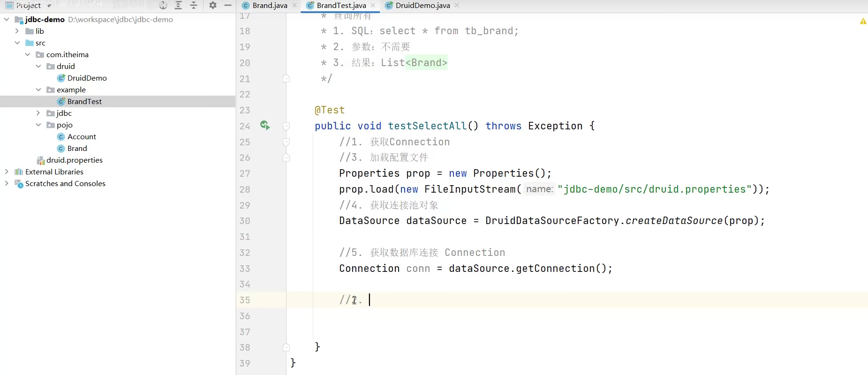Image resolution: width=868 pixels, height=375 pixels.
Task: Click the External Libraries icon
Action: click(x=19, y=172)
